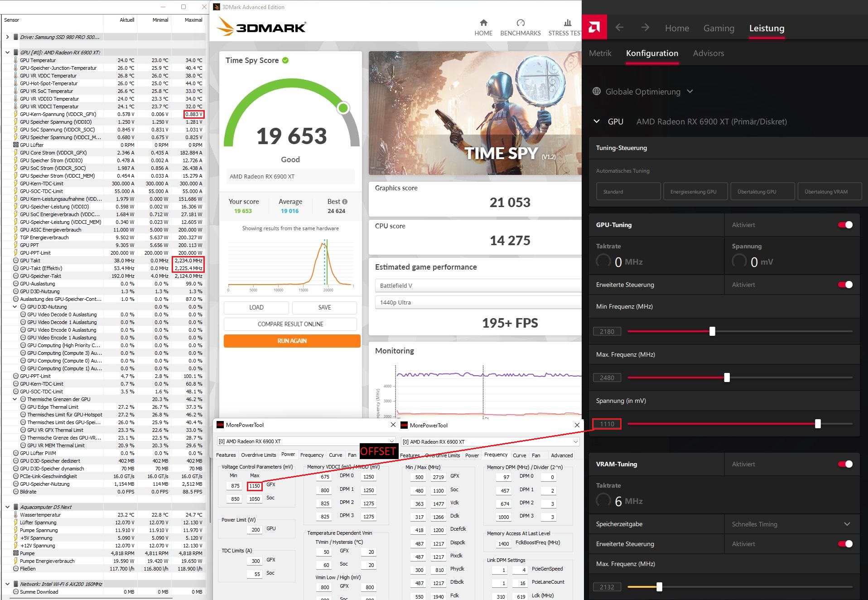Open GPU selector in second MorePowerTool window
This screenshot has width=868, height=600.
[491, 441]
